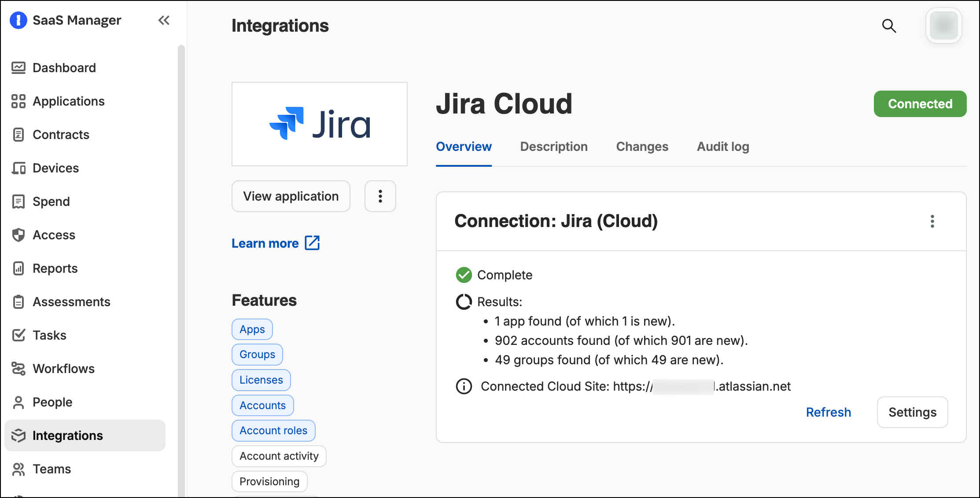Open the Access menu item
This screenshot has width=980, height=498.
coord(54,235)
